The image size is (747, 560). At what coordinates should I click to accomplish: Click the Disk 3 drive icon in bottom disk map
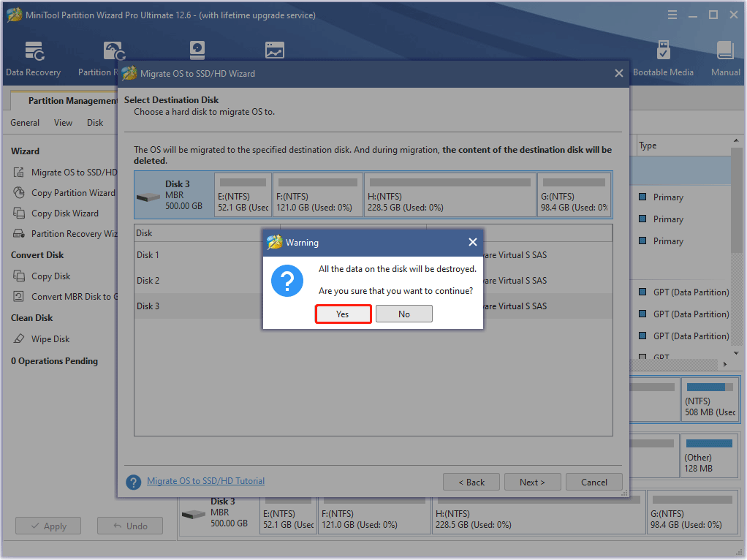click(194, 514)
